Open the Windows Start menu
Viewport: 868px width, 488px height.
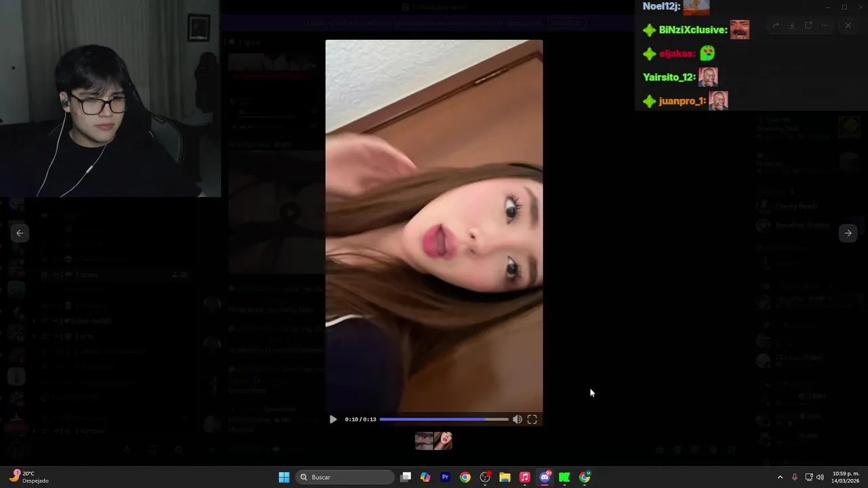[x=284, y=477]
